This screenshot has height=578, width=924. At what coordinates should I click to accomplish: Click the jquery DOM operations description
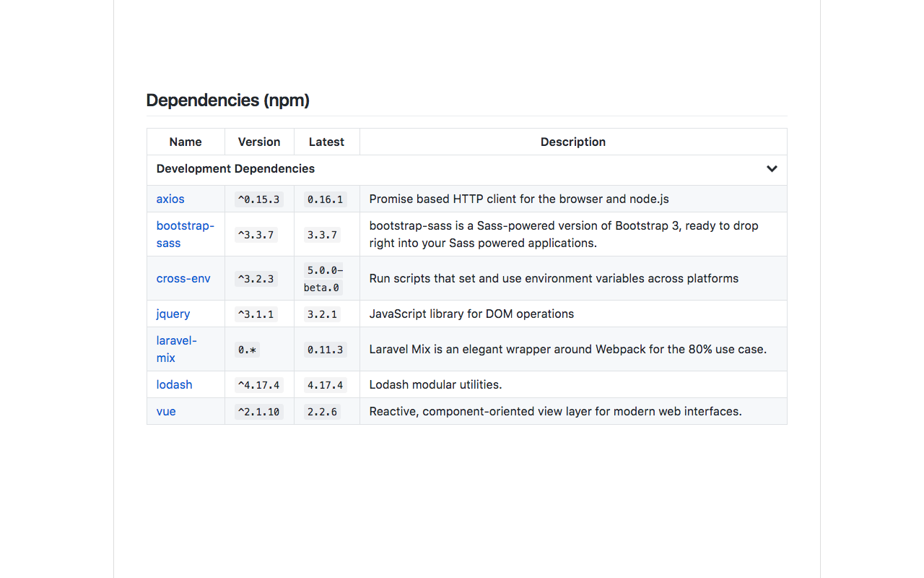(x=471, y=314)
